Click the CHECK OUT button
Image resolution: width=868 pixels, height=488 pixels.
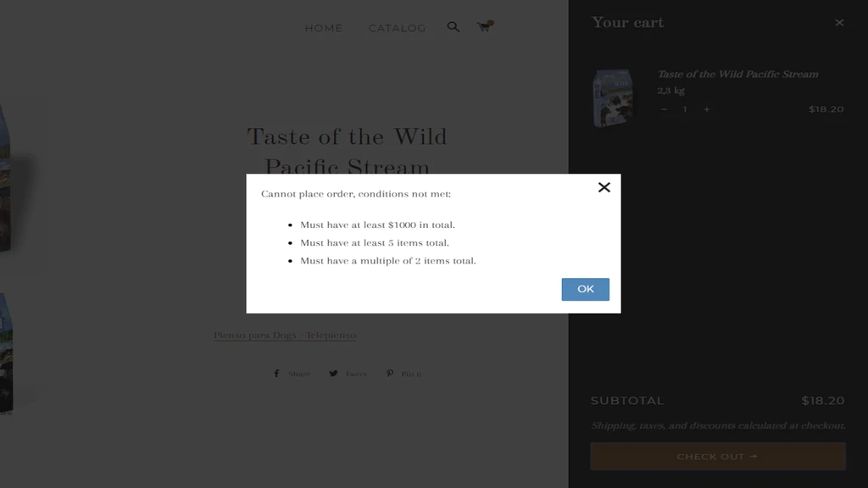(x=717, y=456)
